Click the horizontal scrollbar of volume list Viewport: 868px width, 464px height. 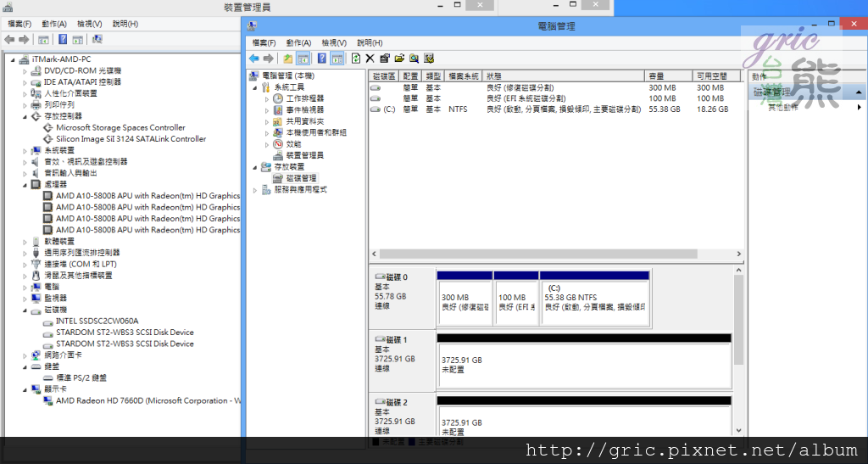coord(538,254)
